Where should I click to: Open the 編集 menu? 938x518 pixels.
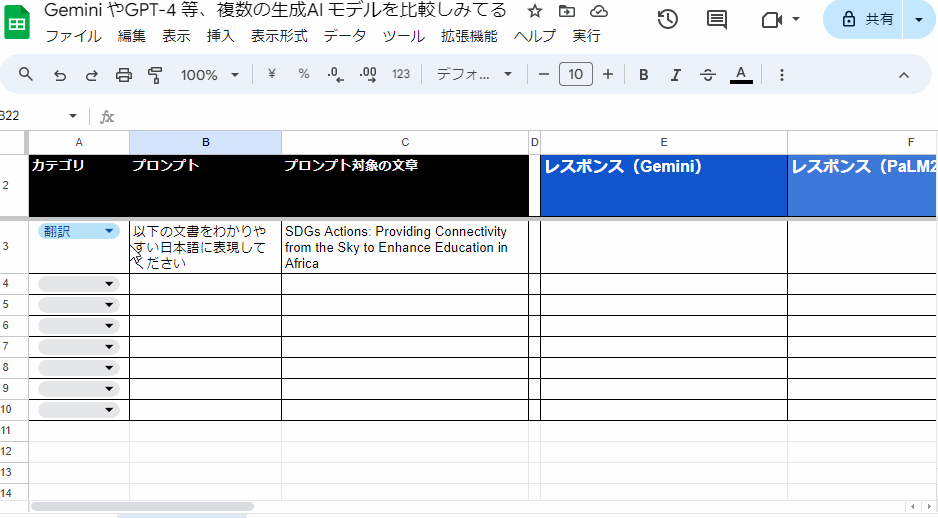tap(132, 36)
